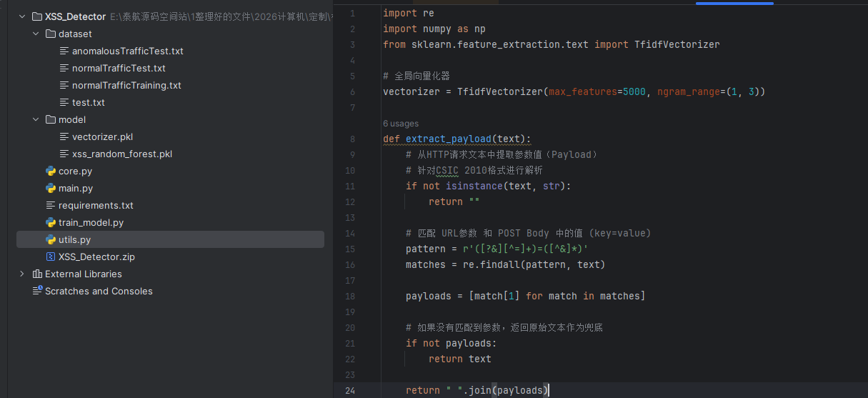Click max_features=5000 argument
This screenshot has width=868, height=398.
[x=597, y=91]
